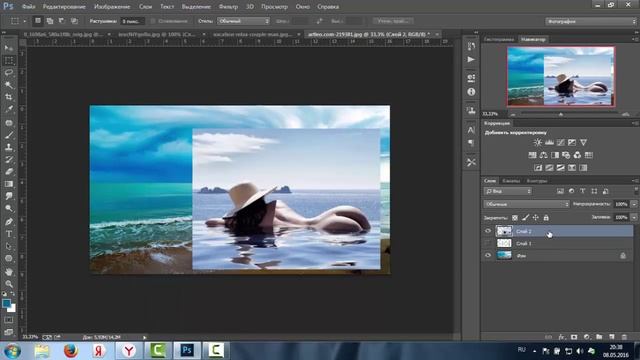Add a Levels adjustment layer
The height and width of the screenshot is (360, 640).
tap(549, 142)
